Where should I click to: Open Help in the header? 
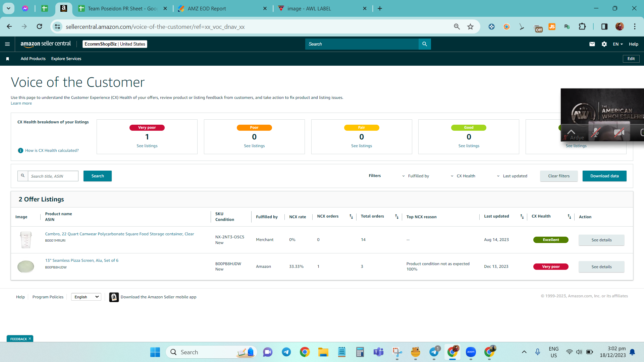click(633, 44)
